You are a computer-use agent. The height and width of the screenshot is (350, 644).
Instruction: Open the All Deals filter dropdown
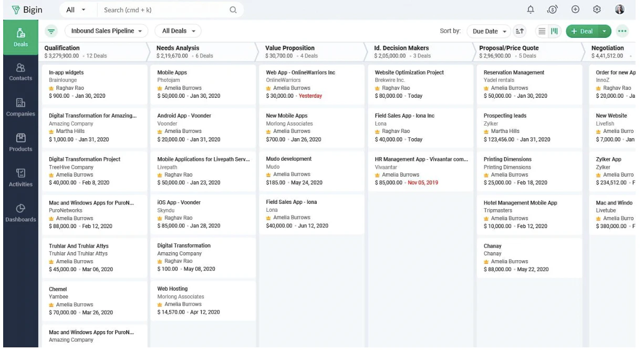coord(178,31)
